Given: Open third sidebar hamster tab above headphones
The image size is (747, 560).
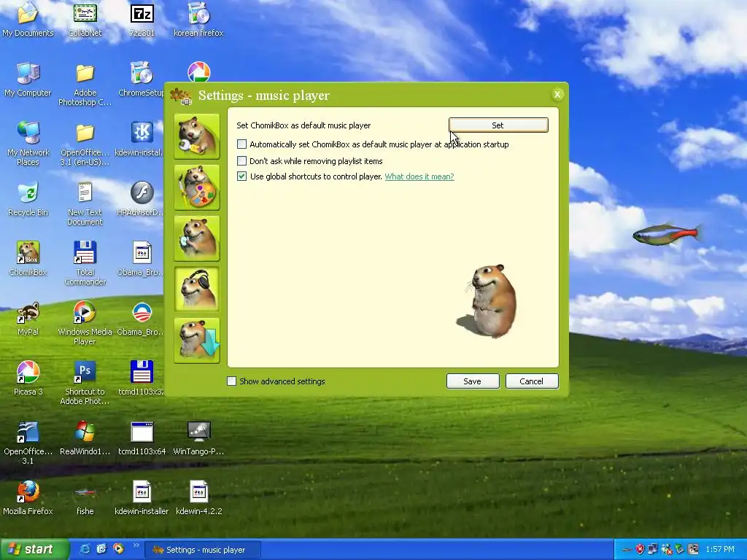Looking at the screenshot, I should [197, 238].
